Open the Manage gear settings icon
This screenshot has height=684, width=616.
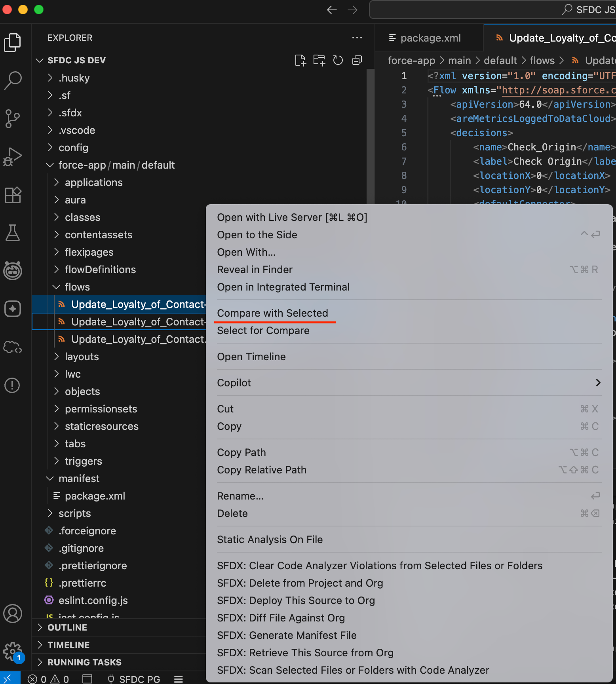(x=13, y=651)
